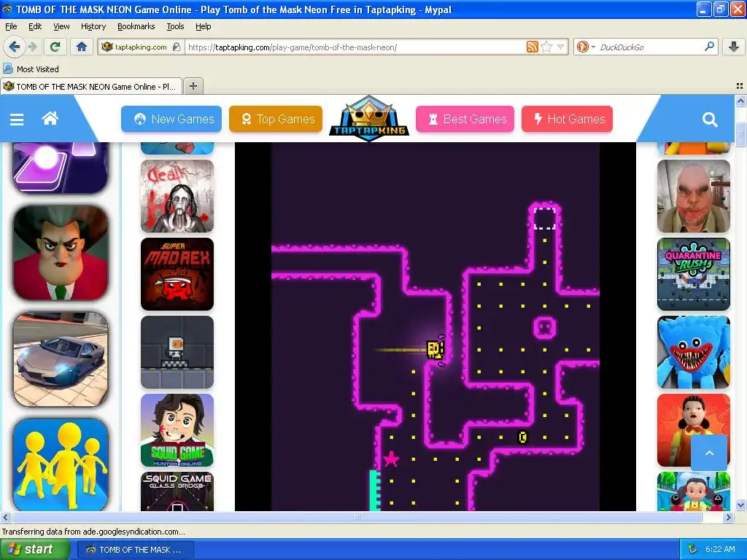Open the gray robot platformer game thumbnail
The height and width of the screenshot is (560, 747).
(x=177, y=352)
